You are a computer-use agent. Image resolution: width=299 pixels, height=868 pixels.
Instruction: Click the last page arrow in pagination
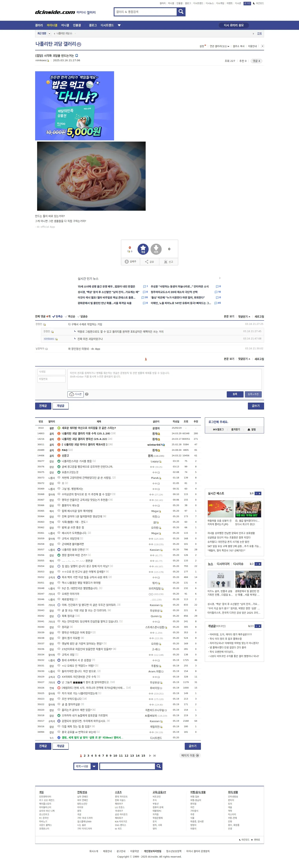155,755
